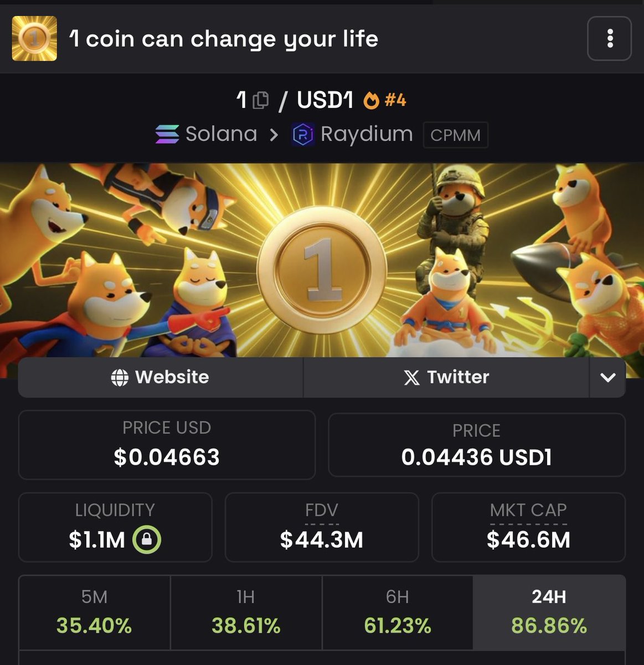Viewport: 644px width, 665px height.
Task: Click the FDV stat box
Action: [x=322, y=527]
